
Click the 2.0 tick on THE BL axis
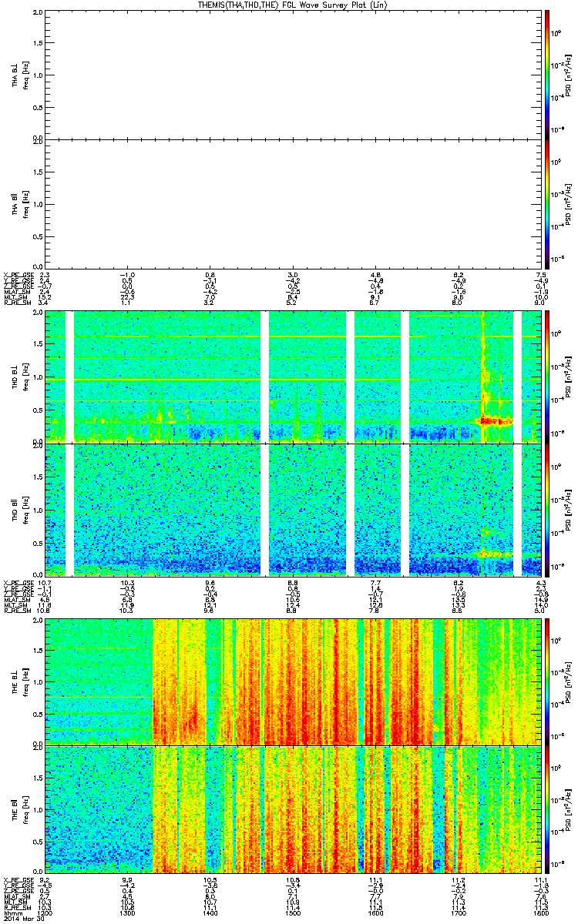click(37, 619)
